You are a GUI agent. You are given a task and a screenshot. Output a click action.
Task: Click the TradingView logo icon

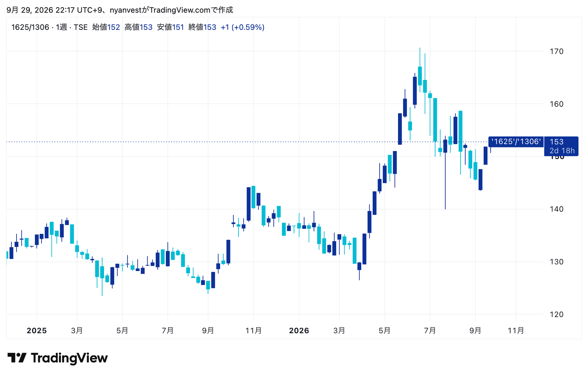click(17, 358)
